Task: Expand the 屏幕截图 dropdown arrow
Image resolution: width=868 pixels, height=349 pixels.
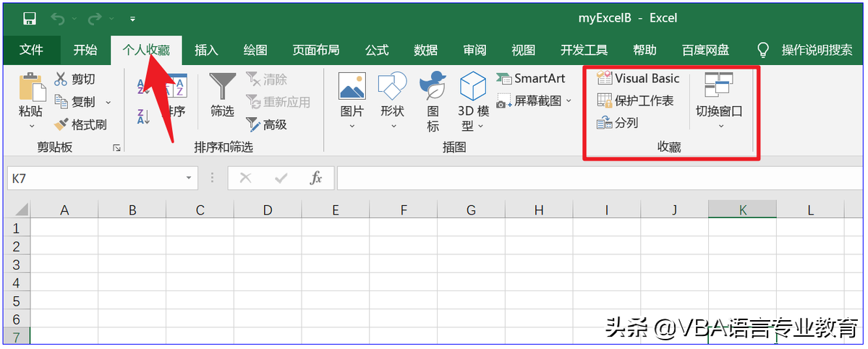Action: [569, 102]
